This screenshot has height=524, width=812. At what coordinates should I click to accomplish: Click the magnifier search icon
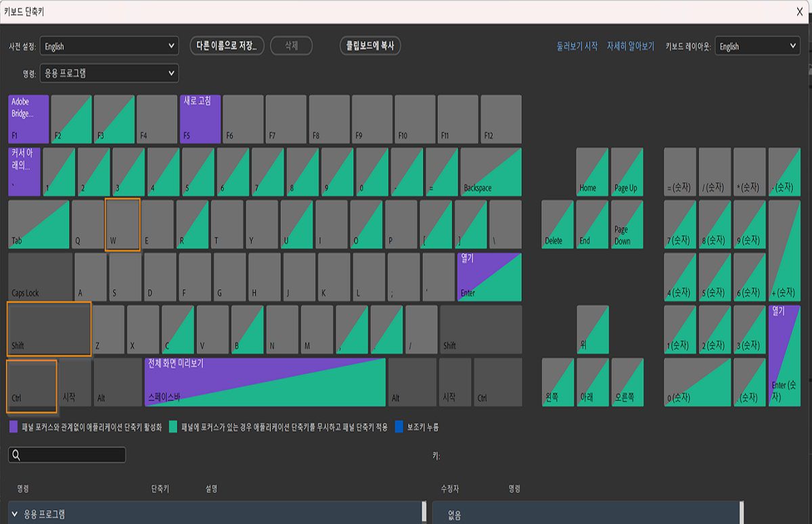tap(16, 455)
